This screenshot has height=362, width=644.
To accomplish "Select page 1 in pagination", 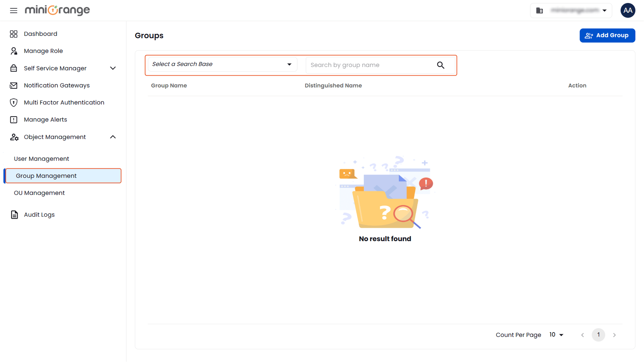I will [598, 335].
